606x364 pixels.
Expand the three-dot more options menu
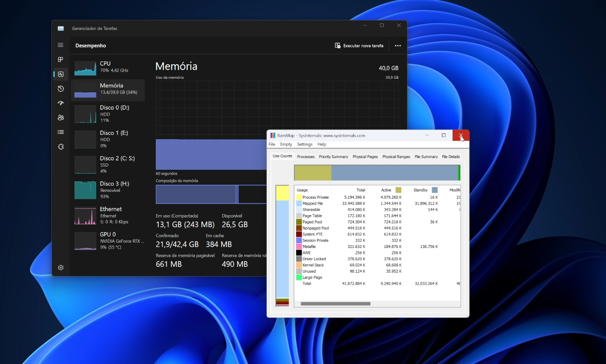[x=398, y=45]
